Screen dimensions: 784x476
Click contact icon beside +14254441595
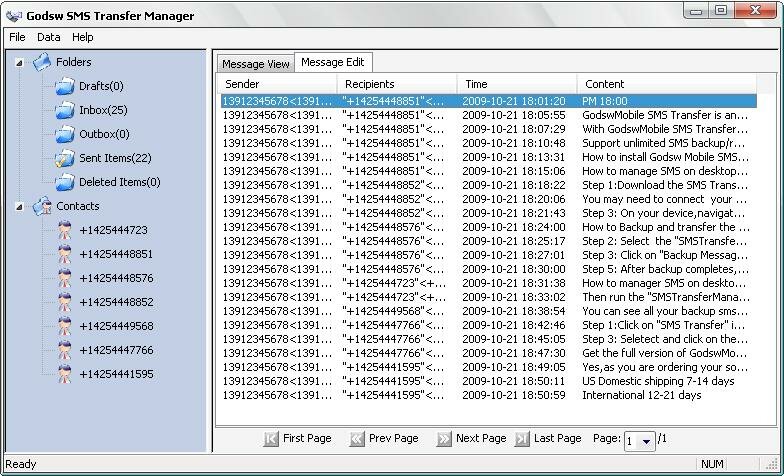click(x=65, y=374)
